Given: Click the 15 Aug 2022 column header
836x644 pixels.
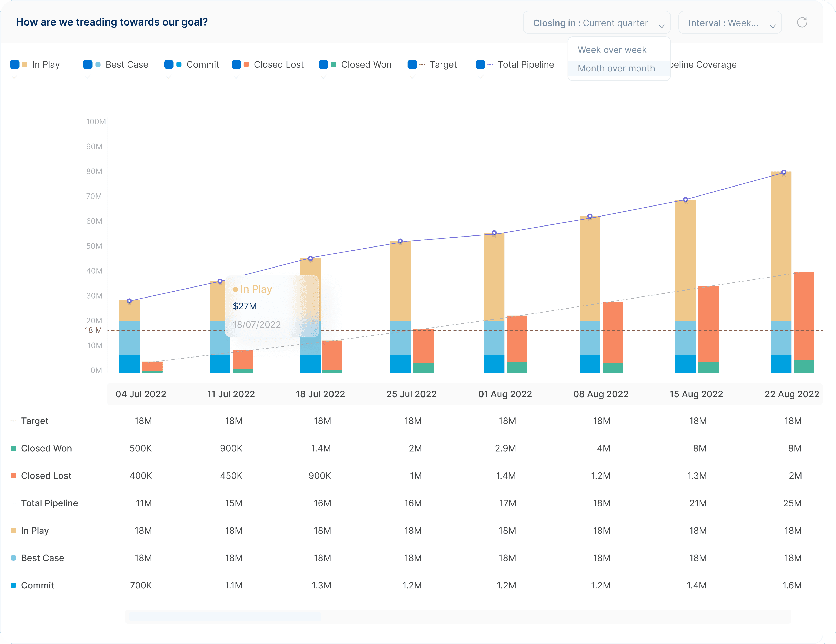Looking at the screenshot, I should coord(696,394).
